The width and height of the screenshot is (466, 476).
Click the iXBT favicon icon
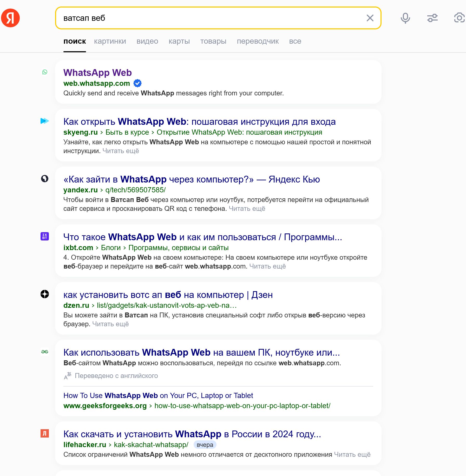pos(45,236)
